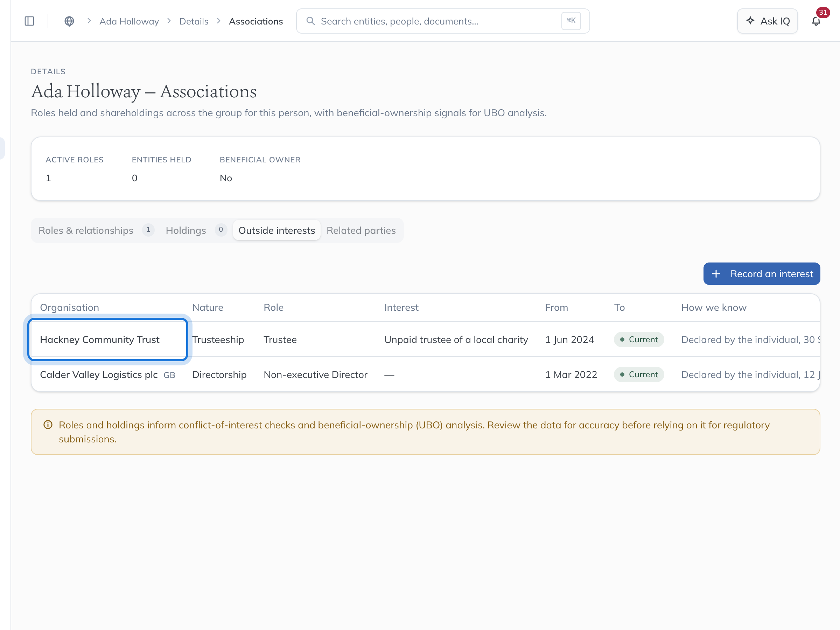Open the Details breadcrumb link
The height and width of the screenshot is (630, 840).
[x=194, y=21]
